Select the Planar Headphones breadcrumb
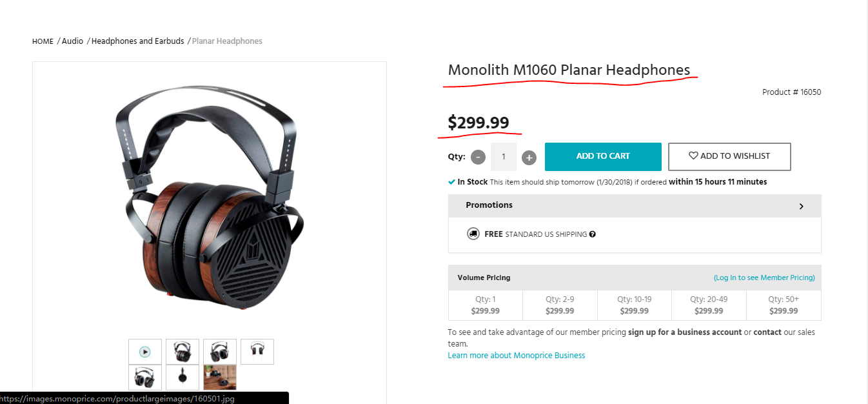Screen dimensions: 868x404 227,41
